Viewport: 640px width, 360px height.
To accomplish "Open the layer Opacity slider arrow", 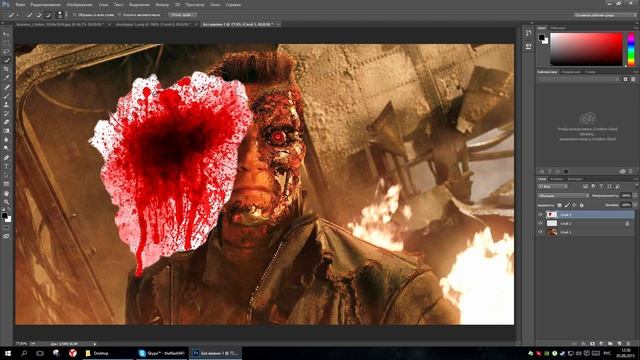I will click(x=634, y=196).
